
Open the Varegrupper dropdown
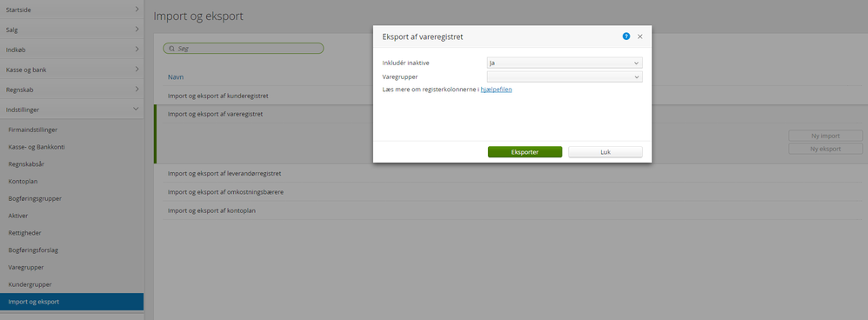564,77
